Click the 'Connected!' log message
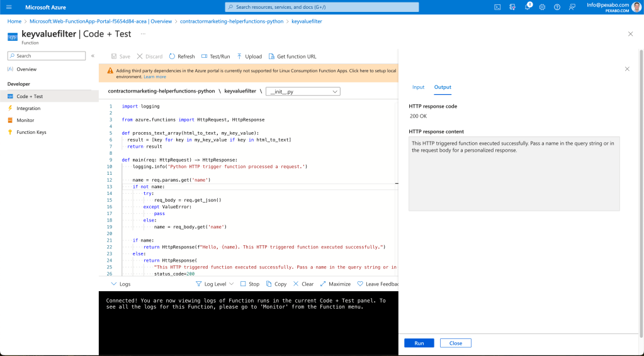The height and width of the screenshot is (356, 644). [x=246, y=304]
